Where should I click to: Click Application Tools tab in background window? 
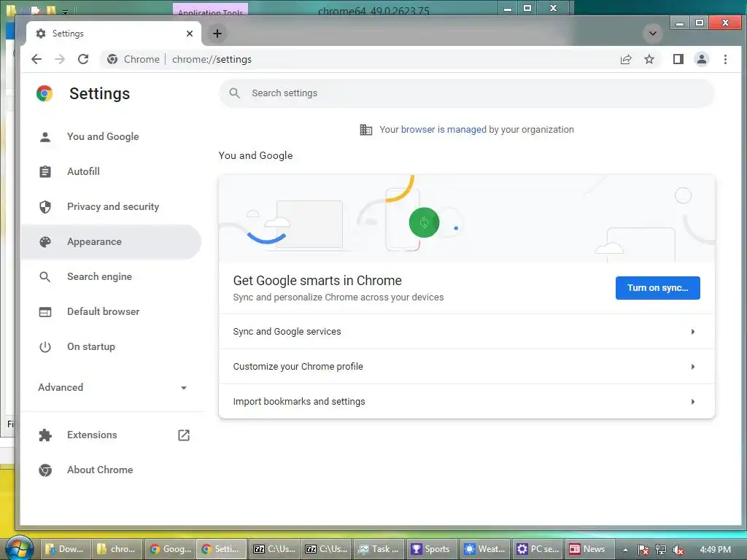[x=210, y=10]
